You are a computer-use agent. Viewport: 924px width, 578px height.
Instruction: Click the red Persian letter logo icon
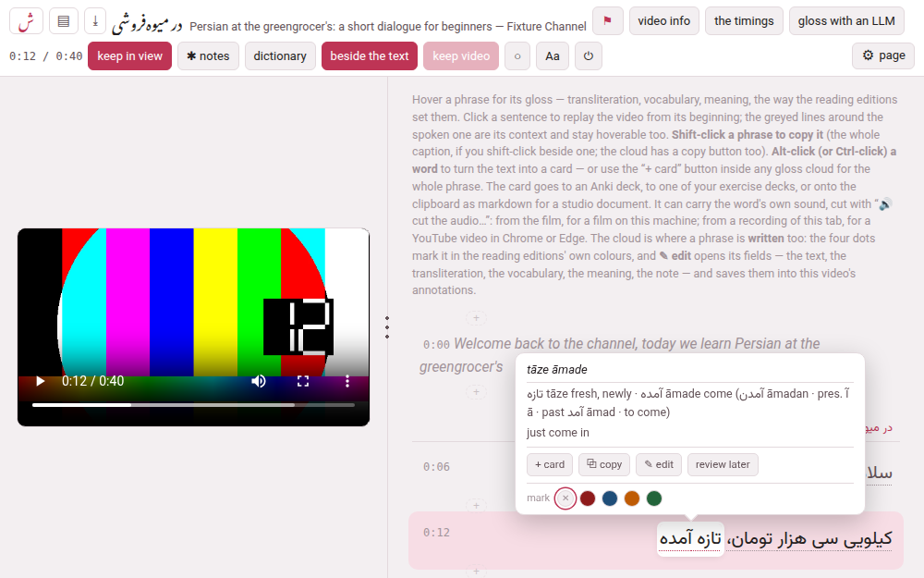coord(26,21)
